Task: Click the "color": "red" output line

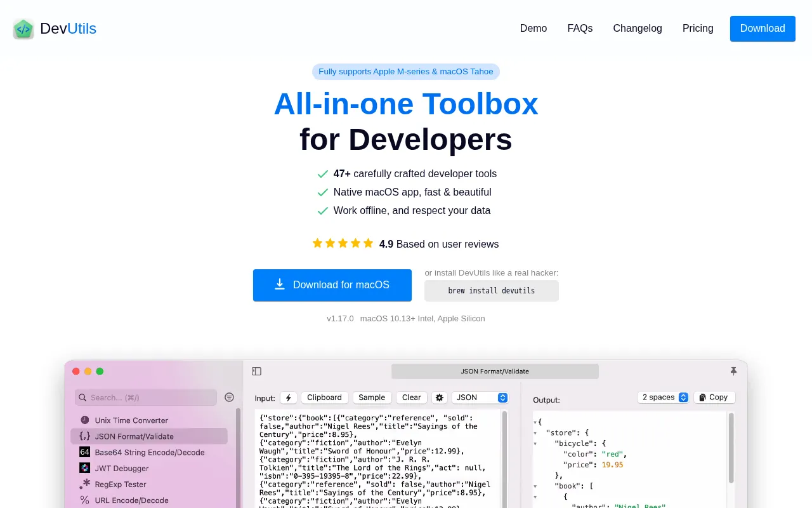Action: pyautogui.click(x=595, y=454)
